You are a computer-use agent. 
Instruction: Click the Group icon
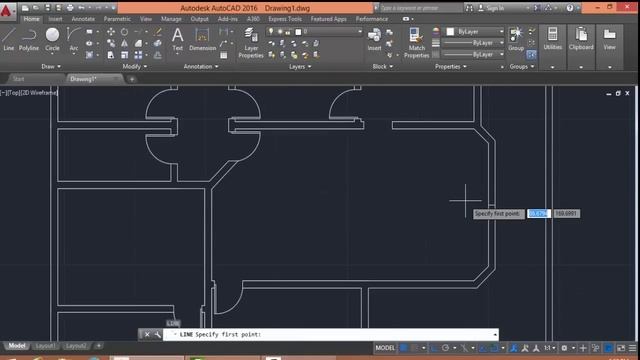pyautogui.click(x=516, y=39)
